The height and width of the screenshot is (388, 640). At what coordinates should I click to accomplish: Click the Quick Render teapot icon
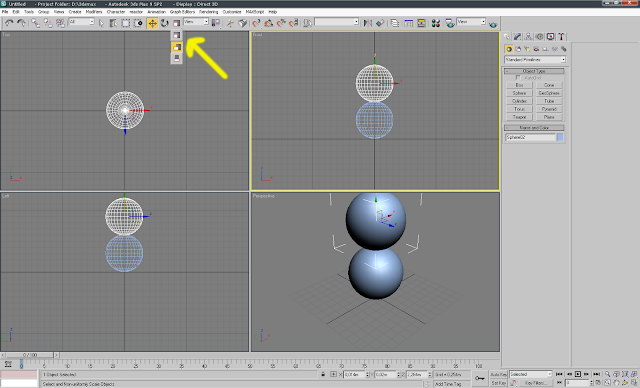coord(493,24)
